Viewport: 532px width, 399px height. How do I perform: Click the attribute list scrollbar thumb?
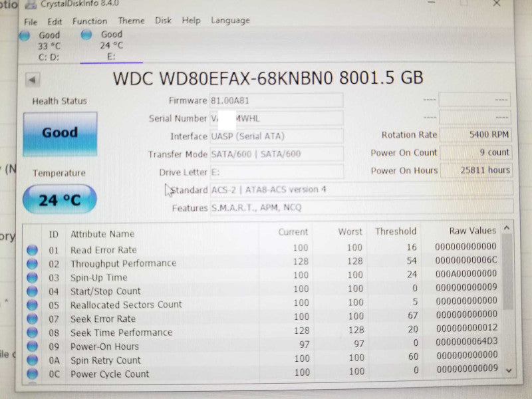coord(507,271)
